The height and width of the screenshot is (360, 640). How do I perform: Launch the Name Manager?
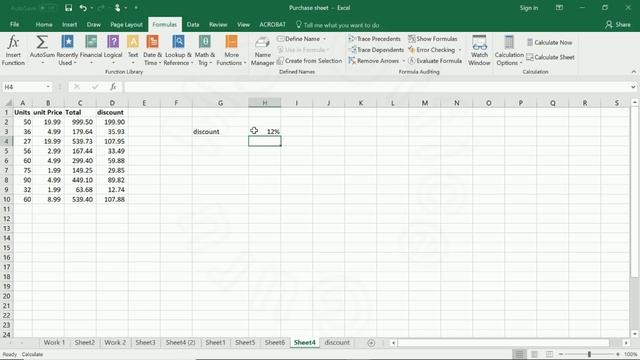coord(262,51)
